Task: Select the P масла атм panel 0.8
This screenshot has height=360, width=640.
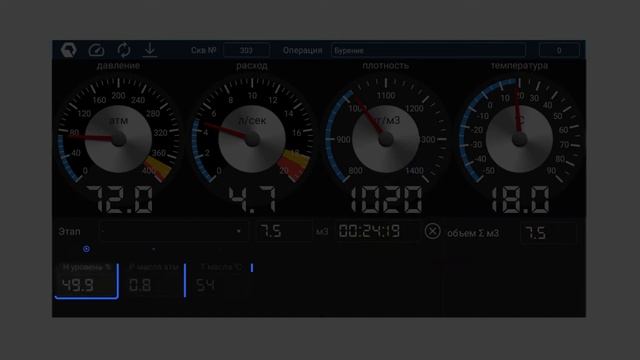Action: [154, 280]
